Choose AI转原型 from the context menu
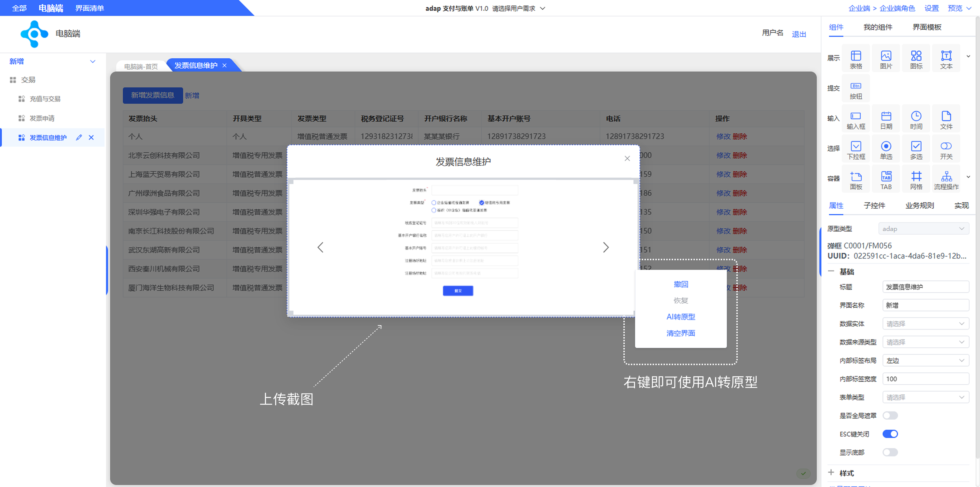The height and width of the screenshot is (487, 980). (x=681, y=317)
